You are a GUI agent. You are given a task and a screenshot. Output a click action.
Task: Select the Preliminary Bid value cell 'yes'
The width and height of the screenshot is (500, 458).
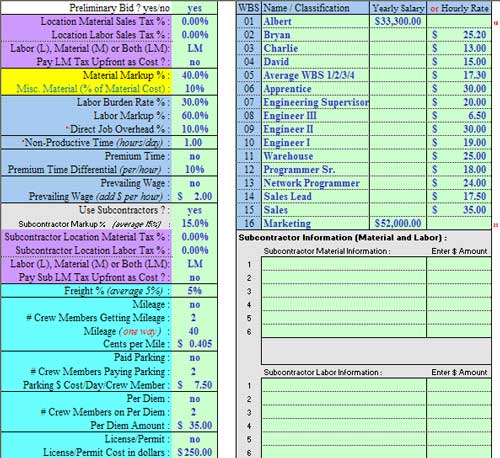click(195, 8)
